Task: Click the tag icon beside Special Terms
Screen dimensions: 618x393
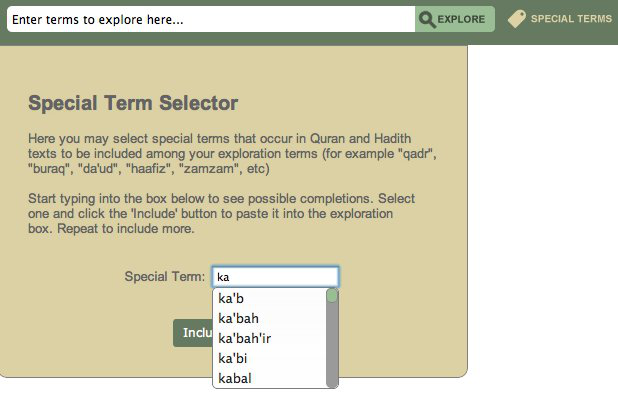Action: point(517,19)
